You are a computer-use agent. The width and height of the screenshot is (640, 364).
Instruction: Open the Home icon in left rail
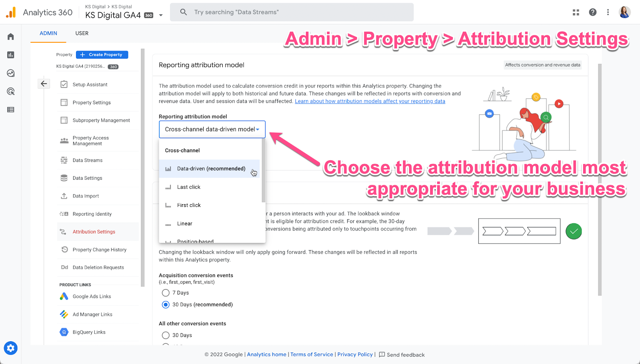pyautogui.click(x=11, y=37)
